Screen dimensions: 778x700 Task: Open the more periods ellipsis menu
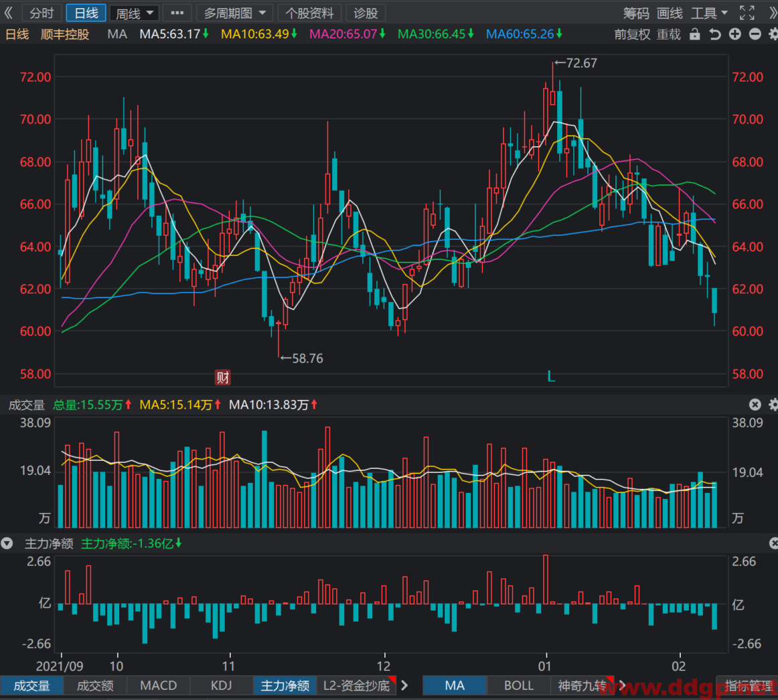point(177,13)
